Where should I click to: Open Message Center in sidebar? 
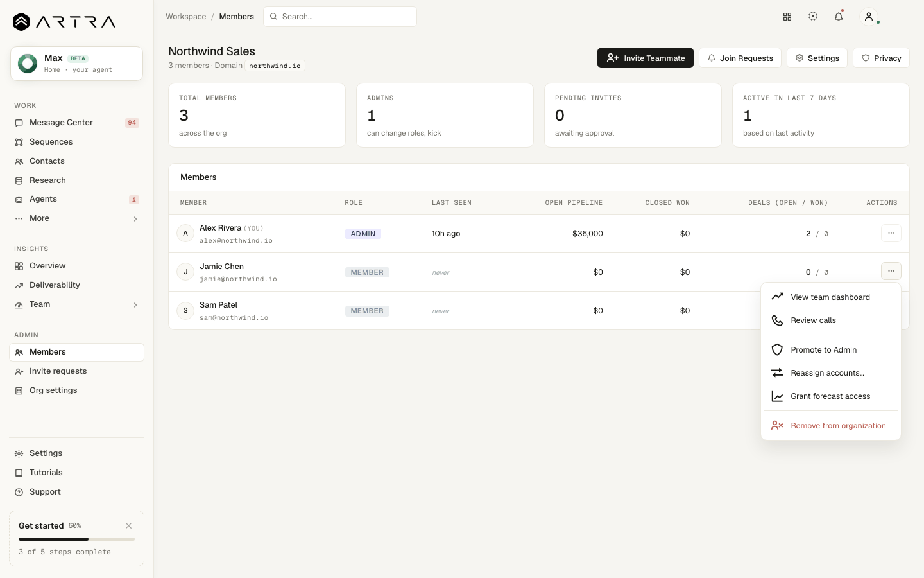[x=76, y=123]
